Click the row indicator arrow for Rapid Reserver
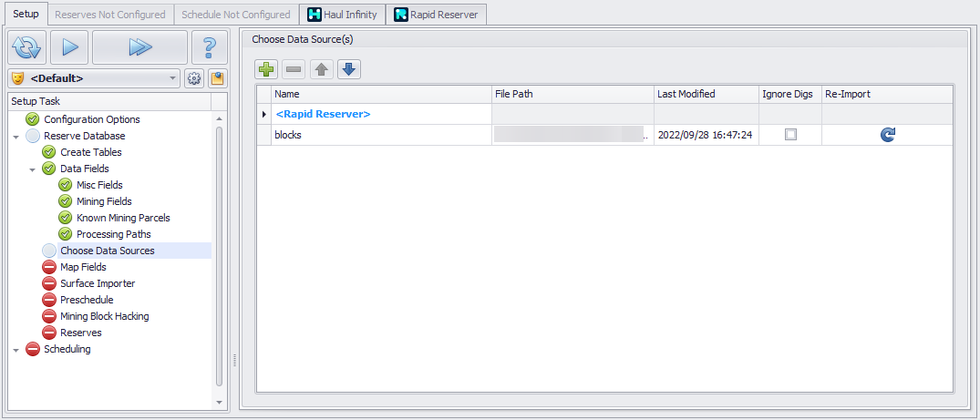Image resolution: width=980 pixels, height=420 pixels. pyautogui.click(x=263, y=115)
